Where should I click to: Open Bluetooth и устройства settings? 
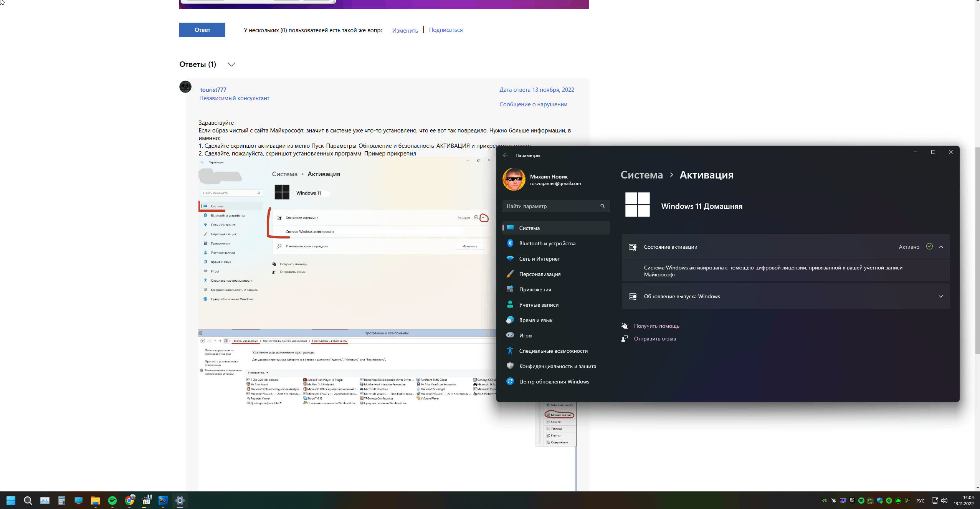pos(547,243)
